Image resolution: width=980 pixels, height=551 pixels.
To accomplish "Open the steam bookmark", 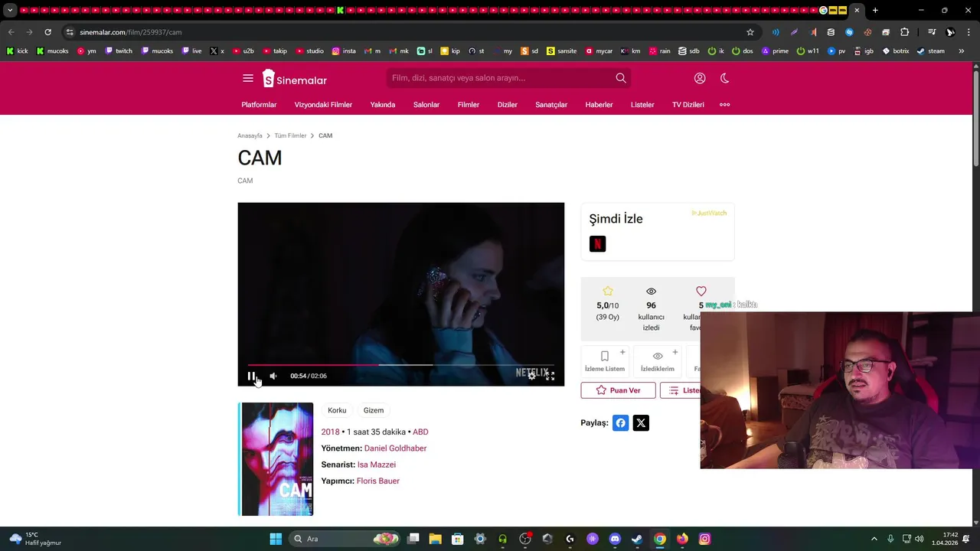I will point(930,51).
